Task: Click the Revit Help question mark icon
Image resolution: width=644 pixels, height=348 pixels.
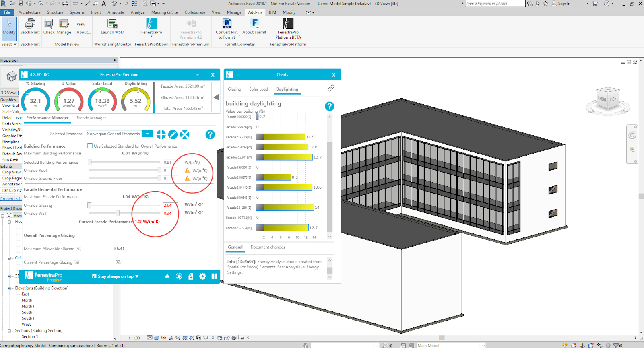Action: pos(607,4)
